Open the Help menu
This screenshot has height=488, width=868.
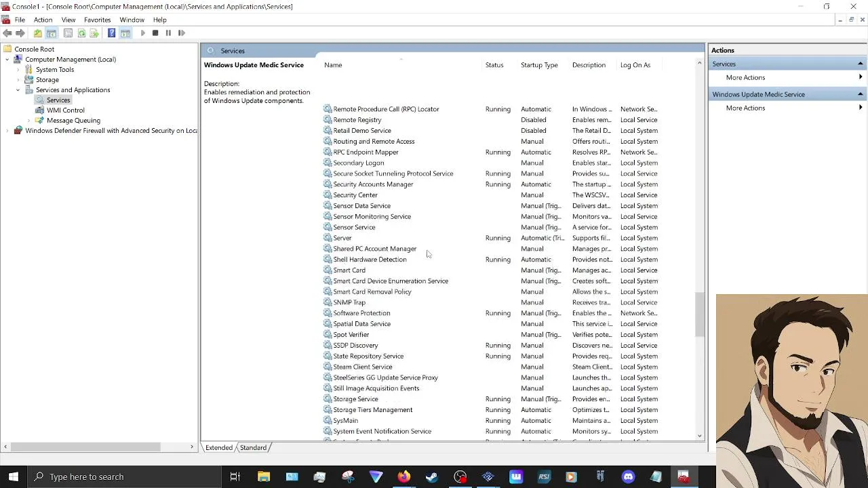click(159, 20)
